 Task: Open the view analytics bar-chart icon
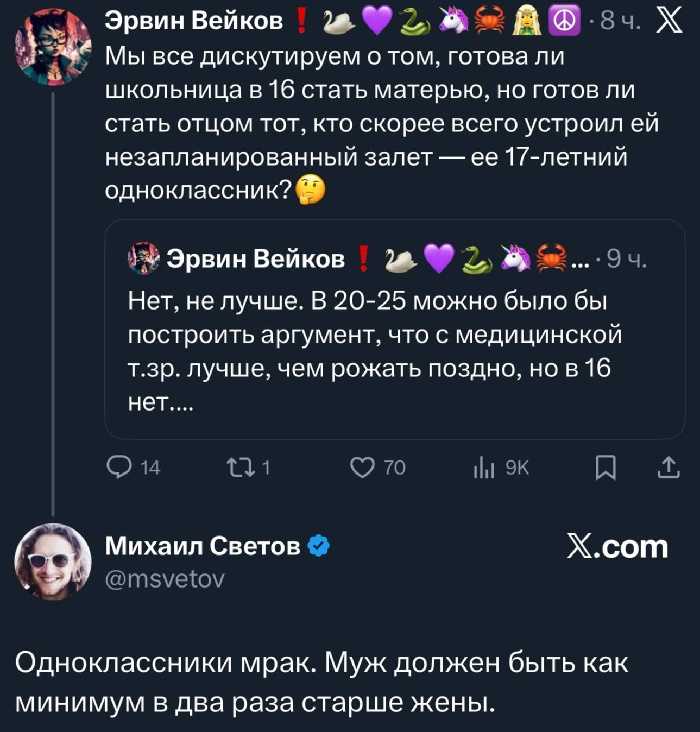[483, 467]
